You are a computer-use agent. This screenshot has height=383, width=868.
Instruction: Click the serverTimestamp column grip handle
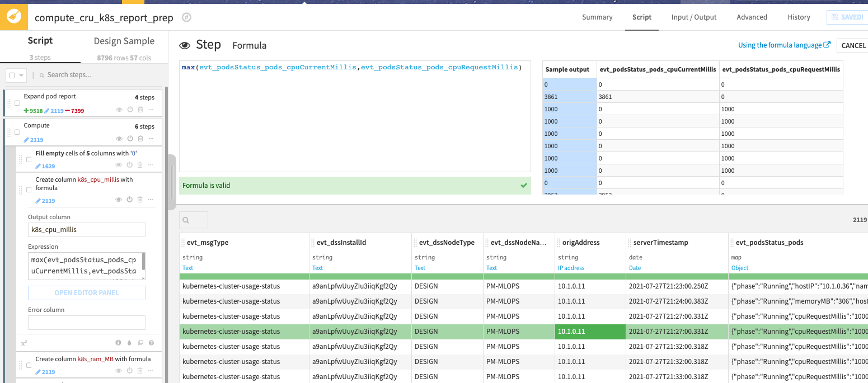(x=630, y=243)
